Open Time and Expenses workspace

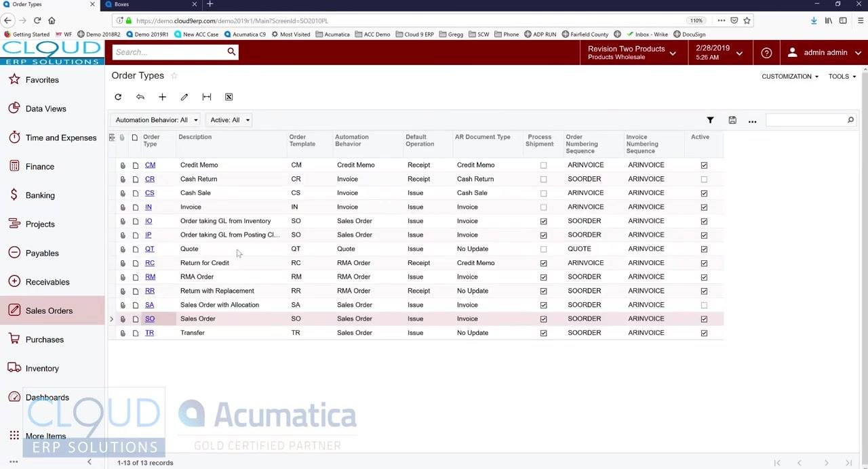click(x=61, y=138)
